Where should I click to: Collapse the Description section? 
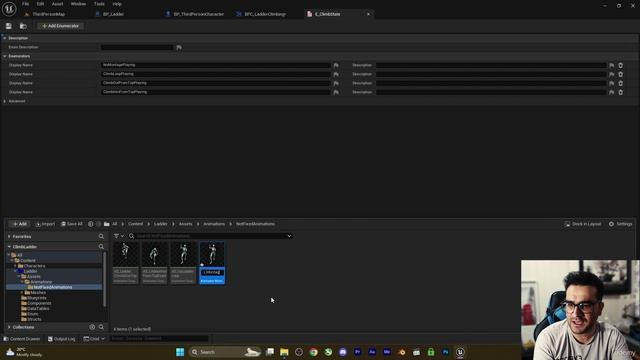(4, 38)
